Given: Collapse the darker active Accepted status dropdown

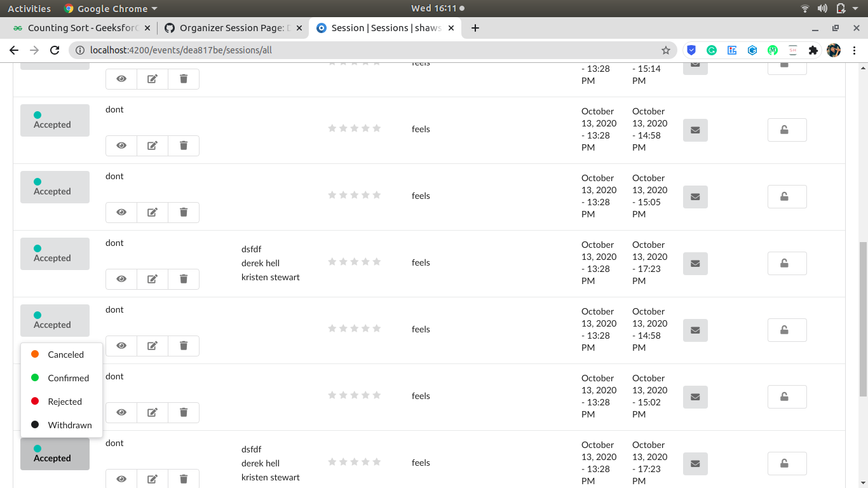Looking at the screenshot, I should point(55,454).
